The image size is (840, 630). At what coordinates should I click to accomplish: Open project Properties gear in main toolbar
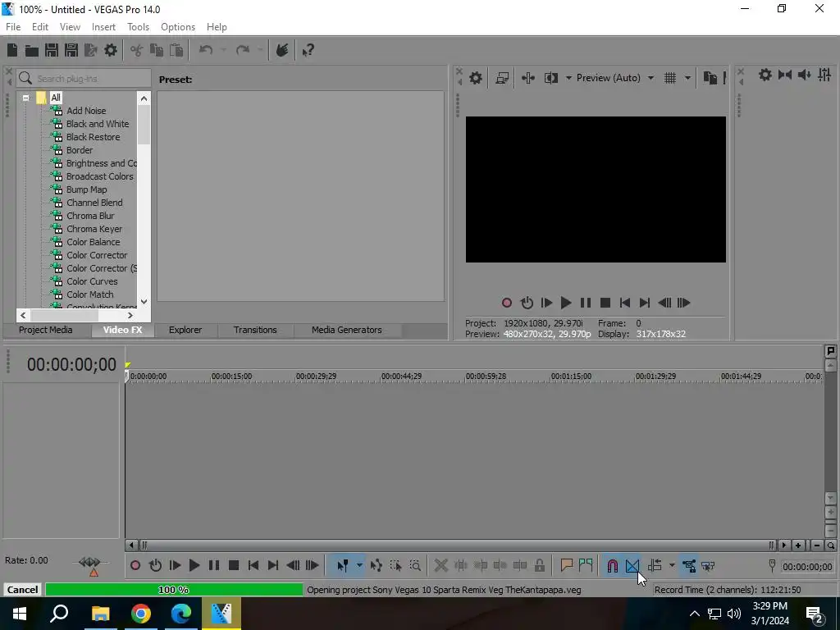[x=111, y=50]
